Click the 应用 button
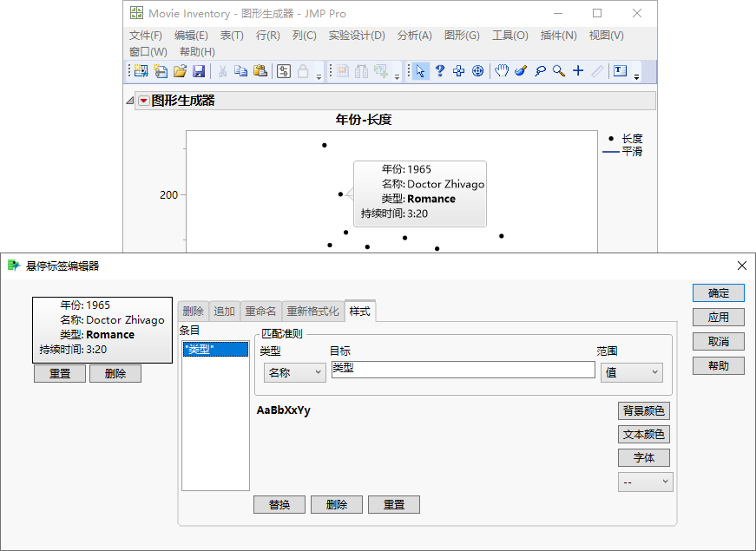756x551 pixels. click(718, 318)
